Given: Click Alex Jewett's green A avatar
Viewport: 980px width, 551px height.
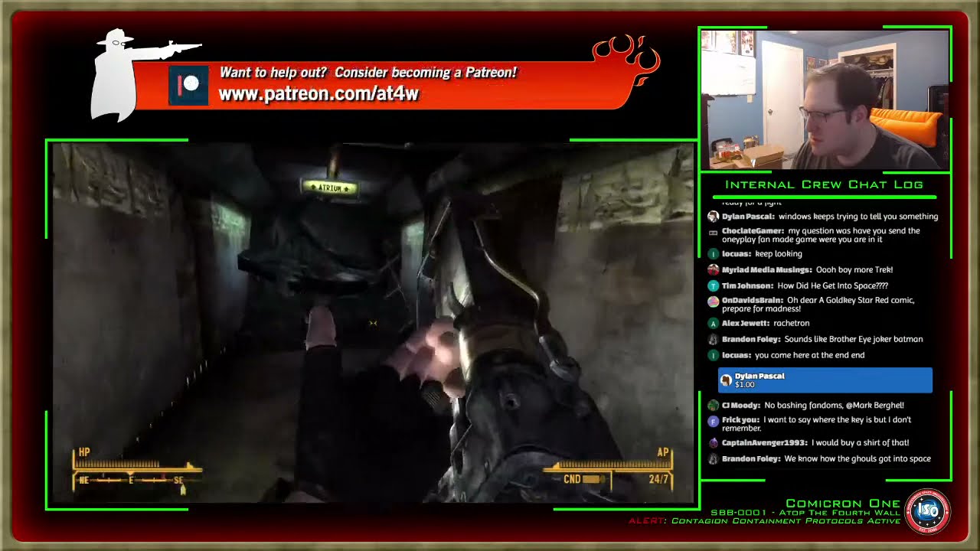Looking at the screenshot, I should (x=713, y=324).
